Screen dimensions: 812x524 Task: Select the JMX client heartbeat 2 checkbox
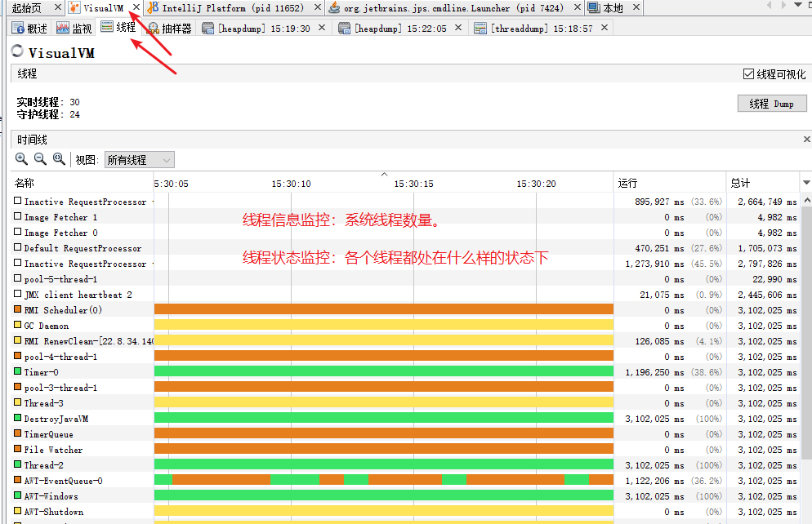pyautogui.click(x=18, y=294)
